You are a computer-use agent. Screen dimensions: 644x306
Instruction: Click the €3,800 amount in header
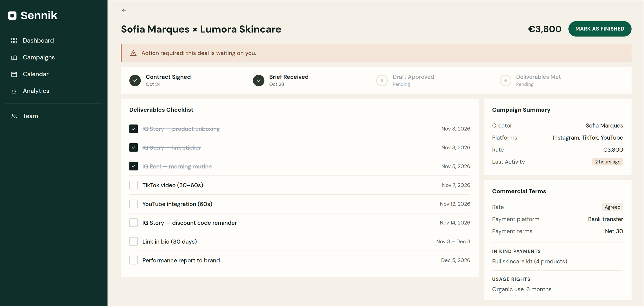[x=545, y=29]
